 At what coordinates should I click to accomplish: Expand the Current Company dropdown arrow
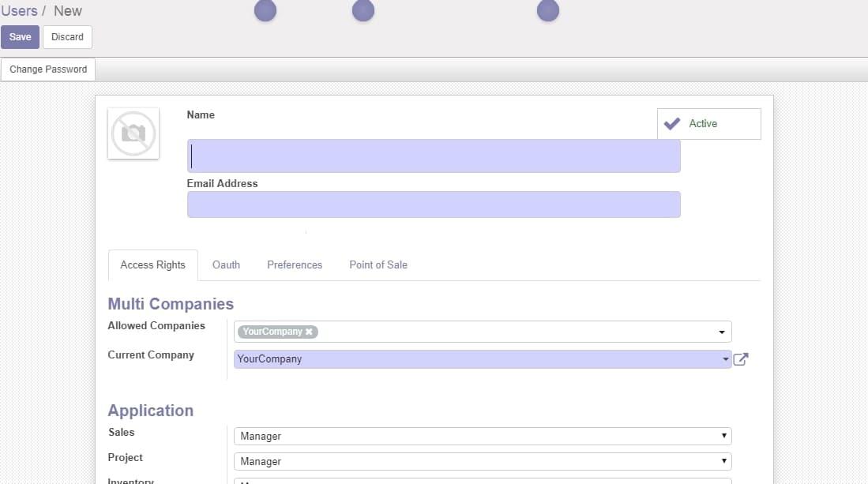(x=725, y=359)
